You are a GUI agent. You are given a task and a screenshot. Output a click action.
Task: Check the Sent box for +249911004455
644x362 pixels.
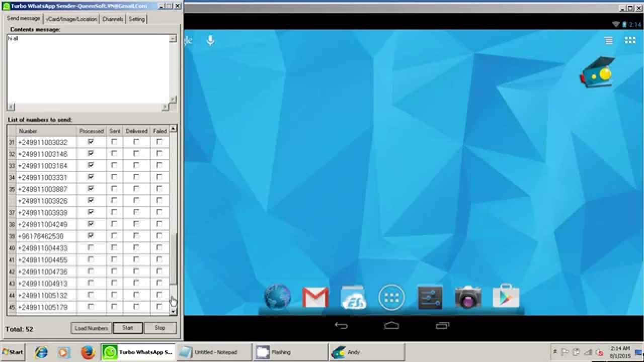point(114,259)
